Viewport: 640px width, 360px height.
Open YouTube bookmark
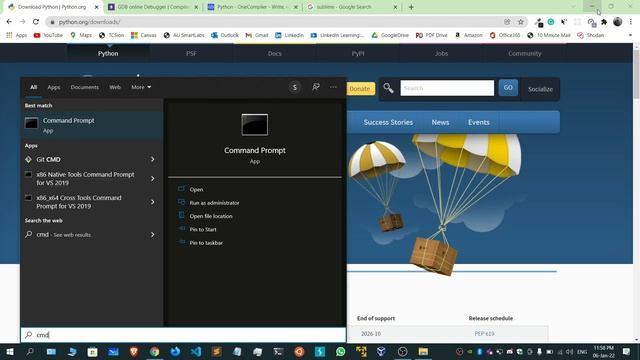(48, 36)
